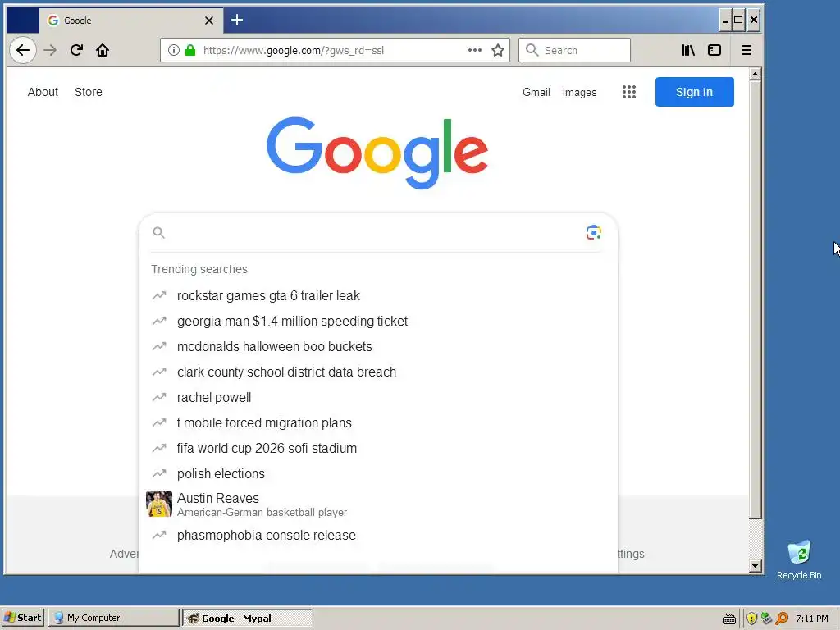Go back with the back arrow button
Viewport: 840px width, 630px height.
click(23, 50)
